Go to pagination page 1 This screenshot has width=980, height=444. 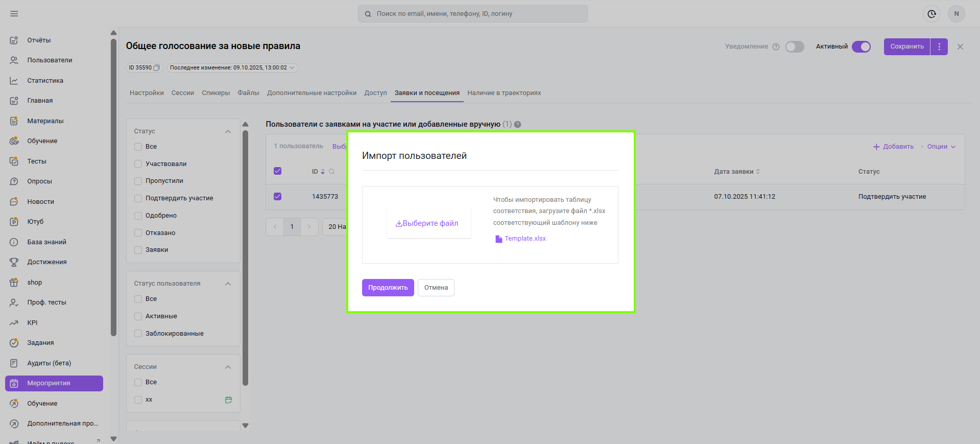(292, 227)
